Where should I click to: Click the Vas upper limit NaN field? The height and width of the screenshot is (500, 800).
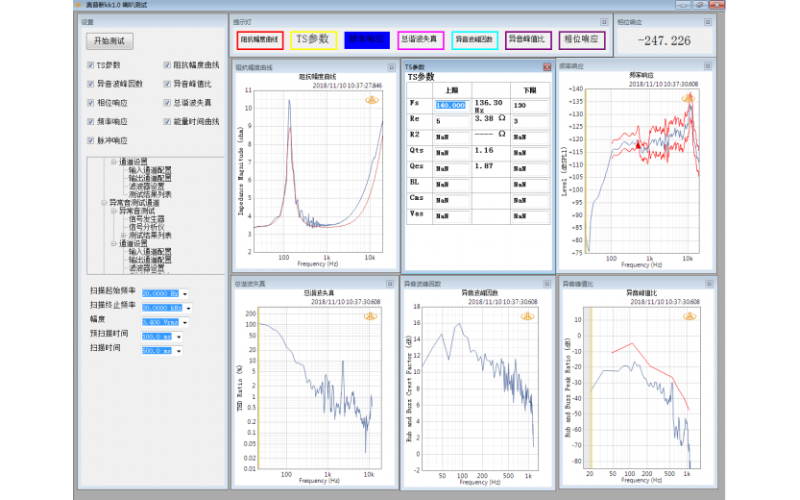pos(452,216)
